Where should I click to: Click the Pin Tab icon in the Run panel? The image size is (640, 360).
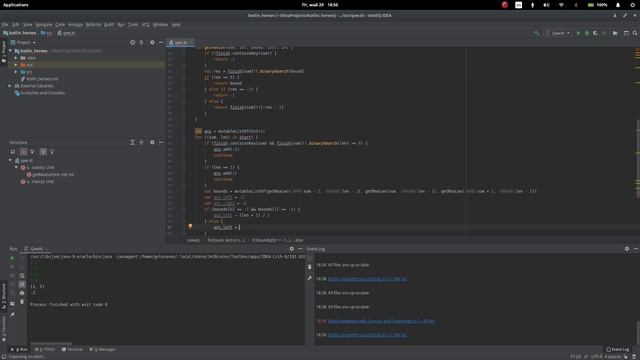pos(12,315)
